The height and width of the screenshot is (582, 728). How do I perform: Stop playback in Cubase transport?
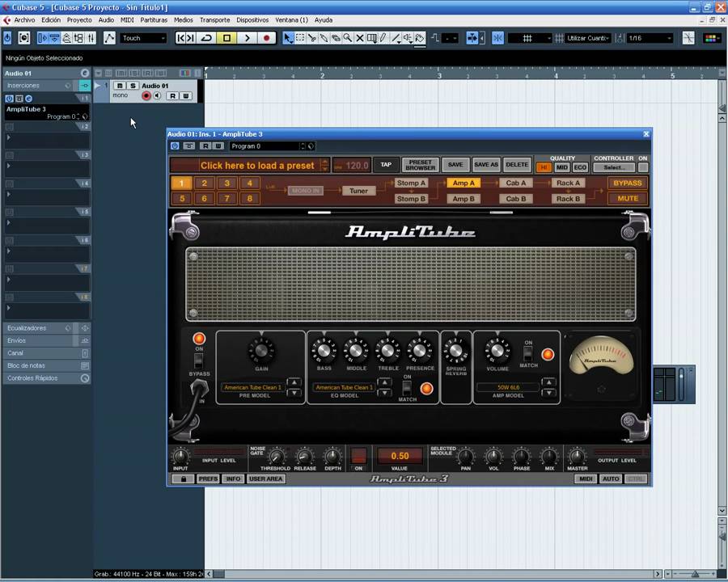(226, 38)
